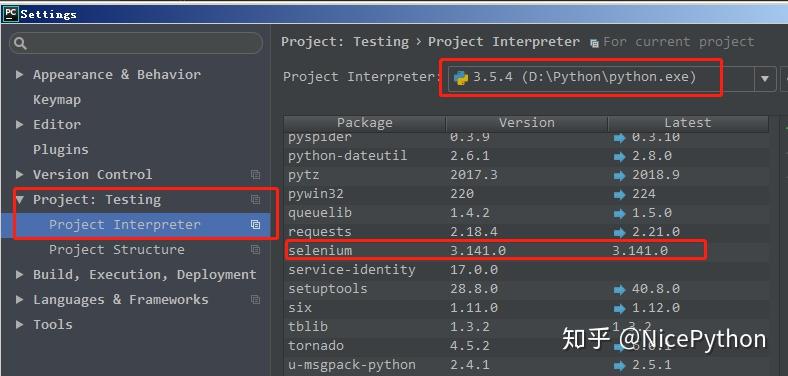The height and width of the screenshot is (376, 788).
Task: Expand Languages & Frameworks section
Action: 20,300
